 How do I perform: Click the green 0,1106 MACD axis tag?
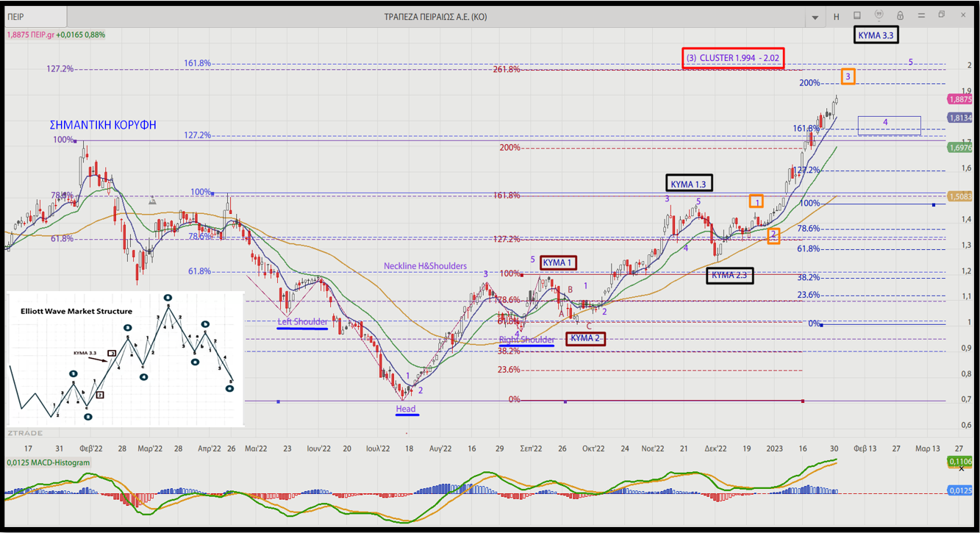(960, 461)
